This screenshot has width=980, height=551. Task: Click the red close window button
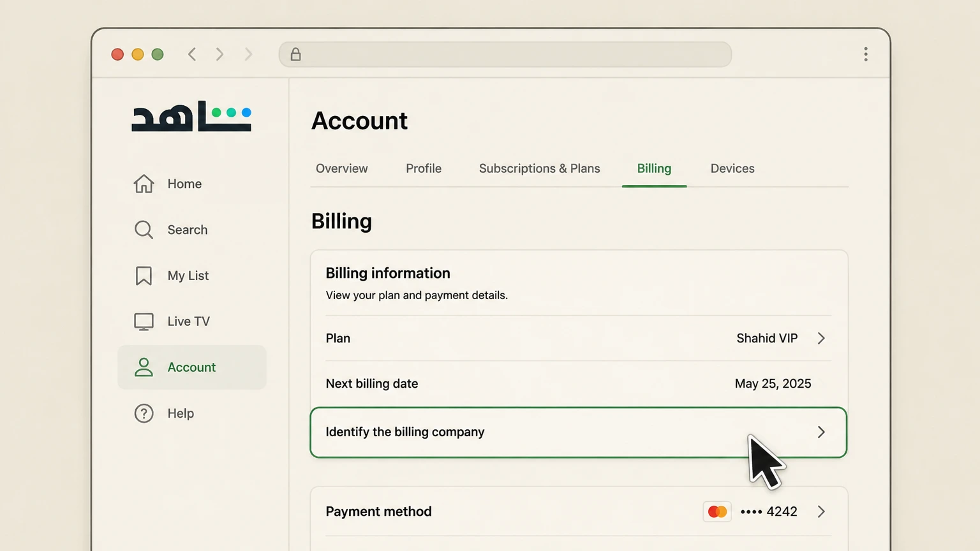[117, 54]
